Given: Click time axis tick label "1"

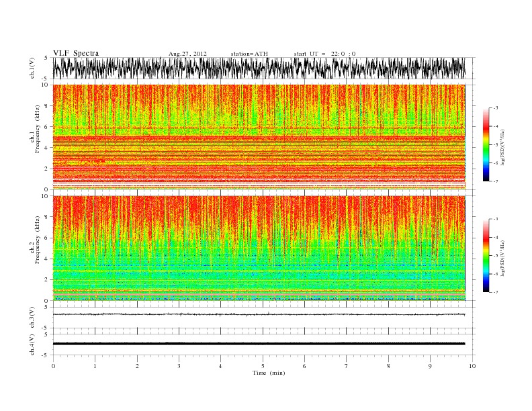Looking at the screenshot, I should (x=95, y=366).
